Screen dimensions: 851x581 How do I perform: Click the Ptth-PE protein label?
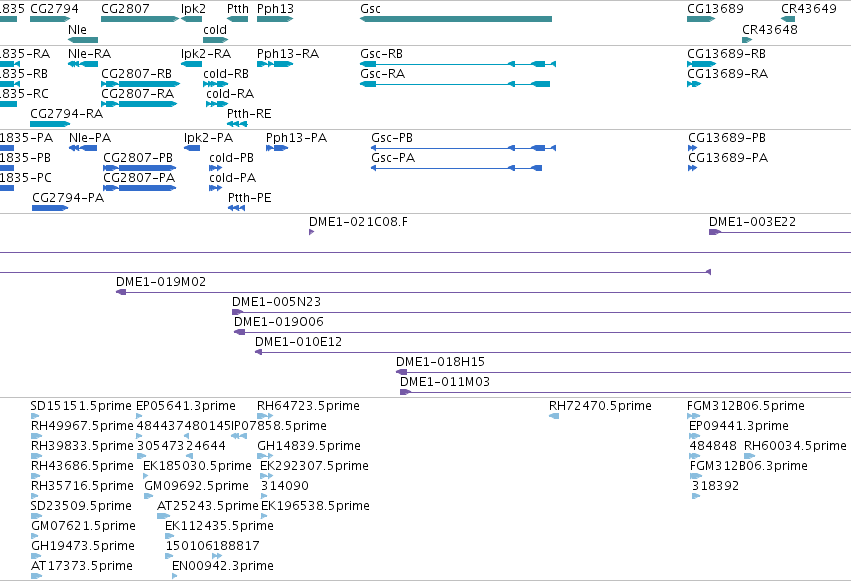click(x=250, y=198)
